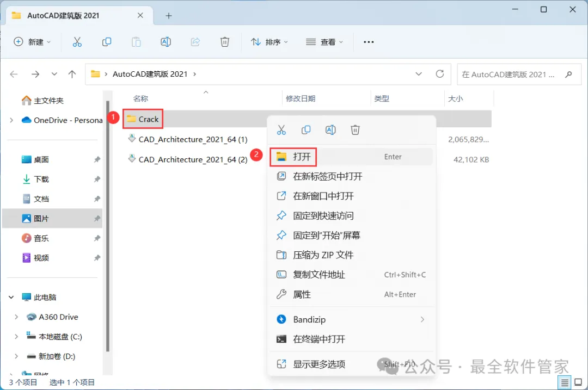Viewport: 588px width, 390px height.
Task: Expand the A360 Drive node
Action: (16, 317)
